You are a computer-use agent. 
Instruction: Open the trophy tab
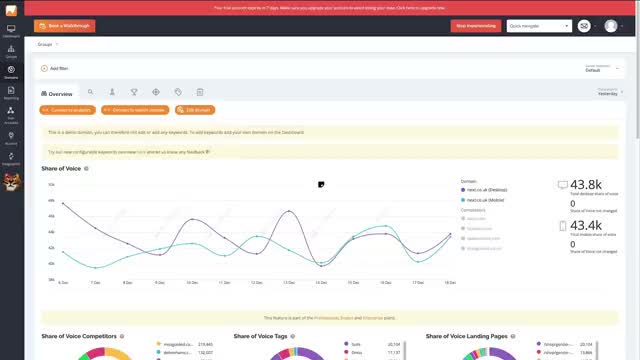coord(134,92)
